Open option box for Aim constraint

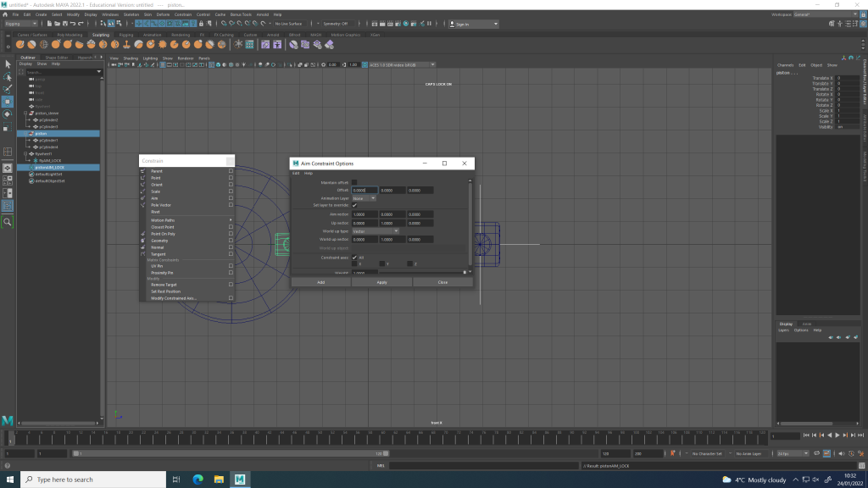[231, 198]
